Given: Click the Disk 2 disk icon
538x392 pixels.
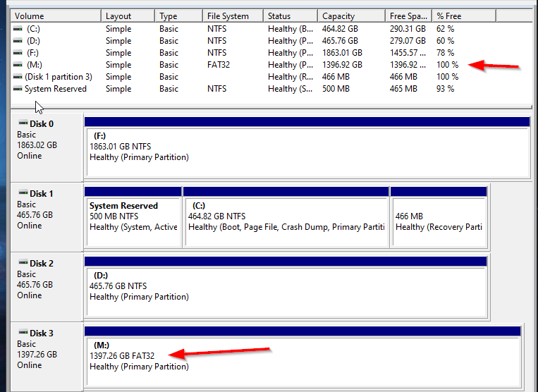Looking at the screenshot, I should coord(23,263).
